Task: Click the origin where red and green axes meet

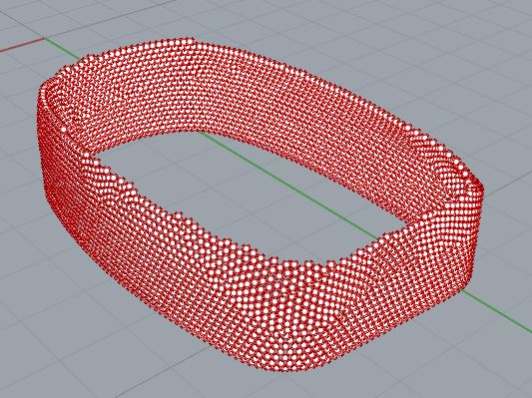Action: pyautogui.click(x=45, y=39)
